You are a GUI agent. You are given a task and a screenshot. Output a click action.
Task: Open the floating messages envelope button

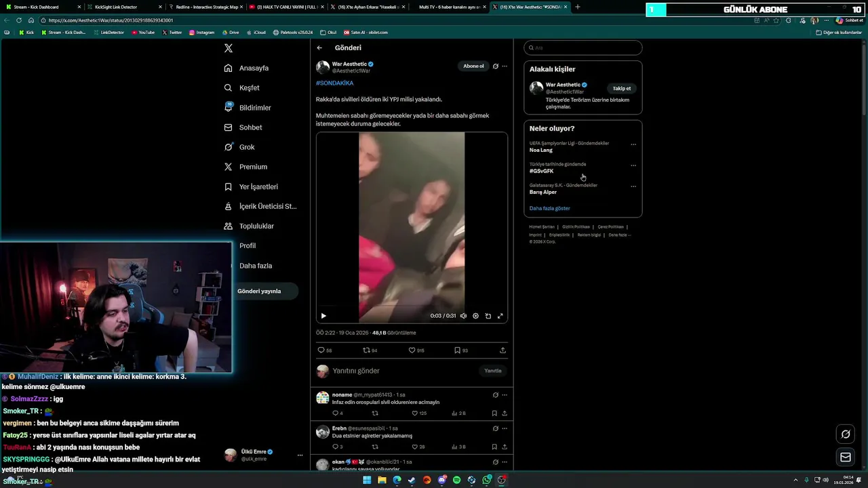[846, 457]
